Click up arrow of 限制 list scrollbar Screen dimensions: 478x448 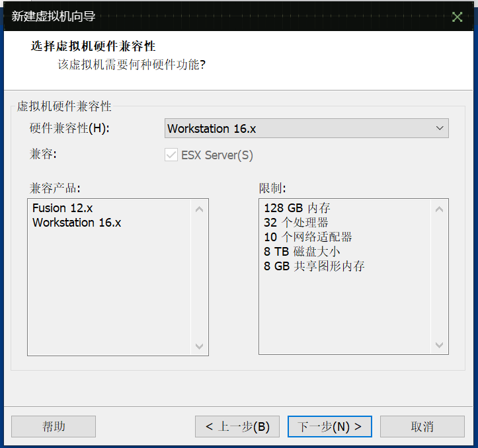coord(439,209)
